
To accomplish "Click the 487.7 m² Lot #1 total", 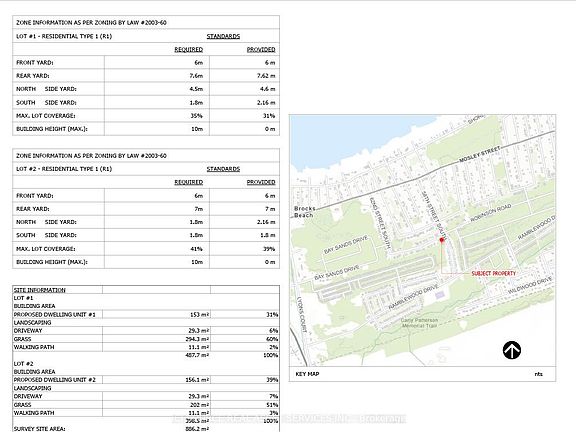I will (197, 355).
